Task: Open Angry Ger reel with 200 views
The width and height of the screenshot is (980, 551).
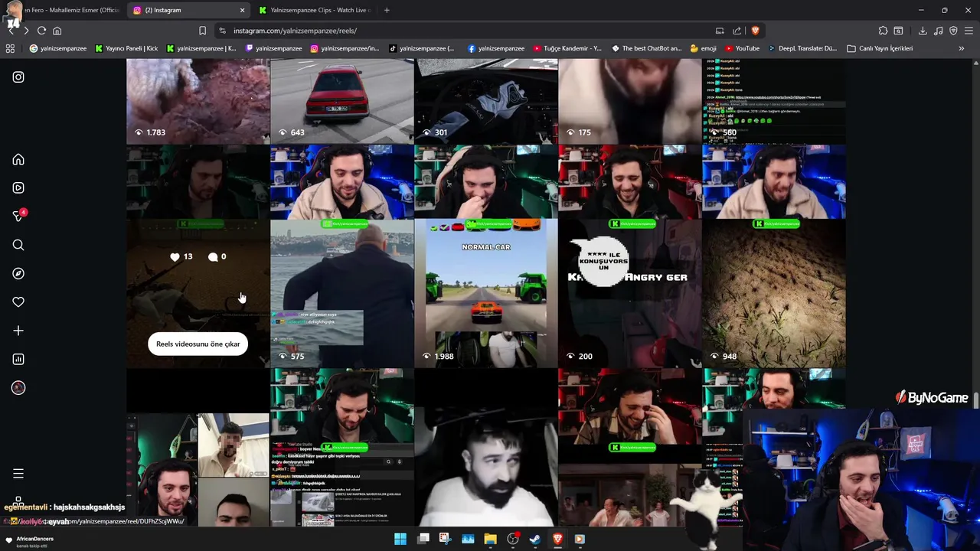Action: coord(629,256)
